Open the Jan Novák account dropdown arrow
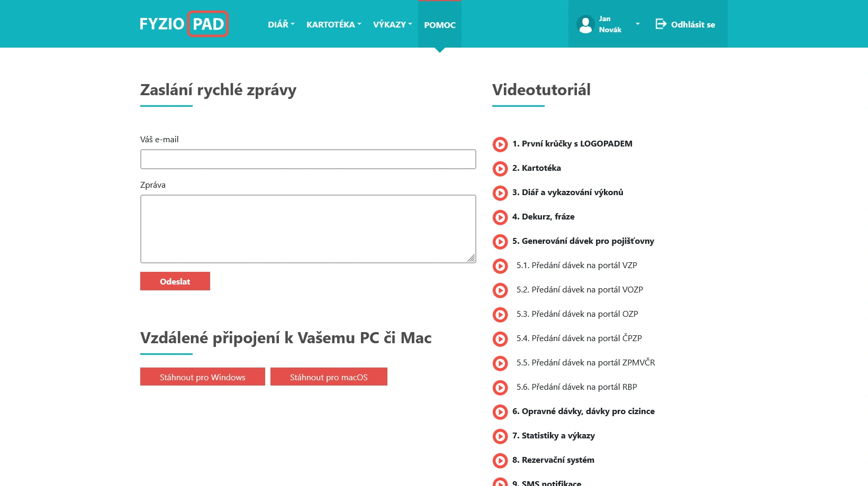 [x=637, y=24]
